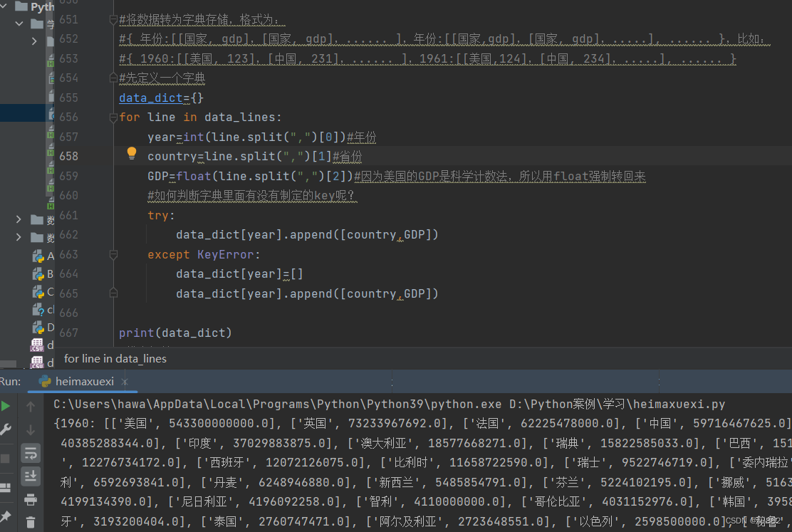This screenshot has width=792, height=532.
Task: Close the heimaxuexi run tab
Action: click(125, 382)
